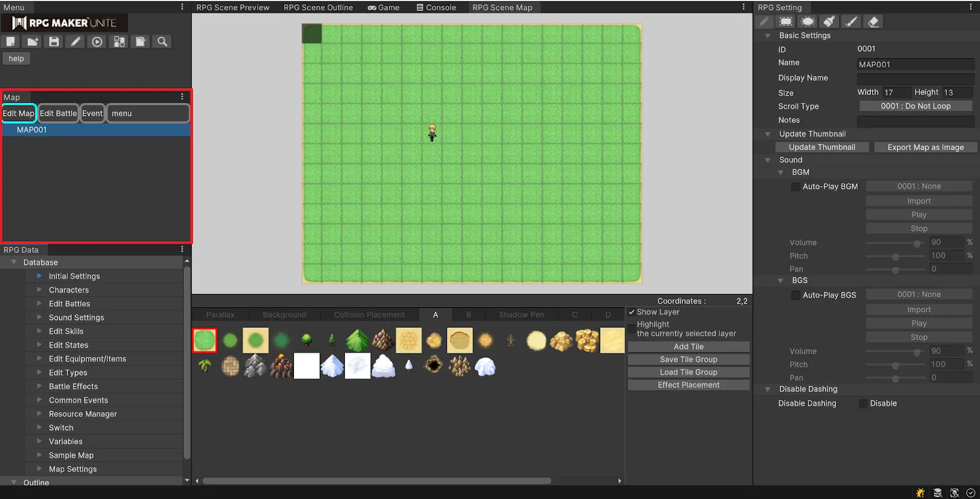Image resolution: width=980 pixels, height=499 pixels.
Task: Switch to the RPG Scene Outline tab
Action: 318,7
